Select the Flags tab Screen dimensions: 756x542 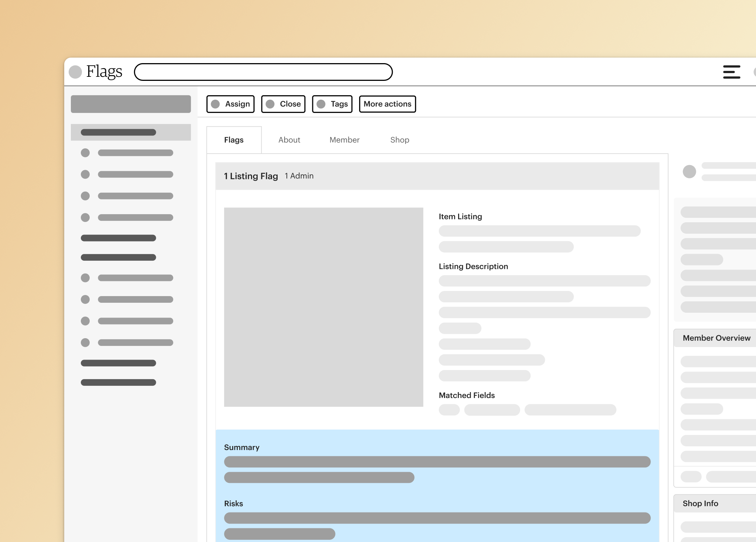tap(234, 140)
